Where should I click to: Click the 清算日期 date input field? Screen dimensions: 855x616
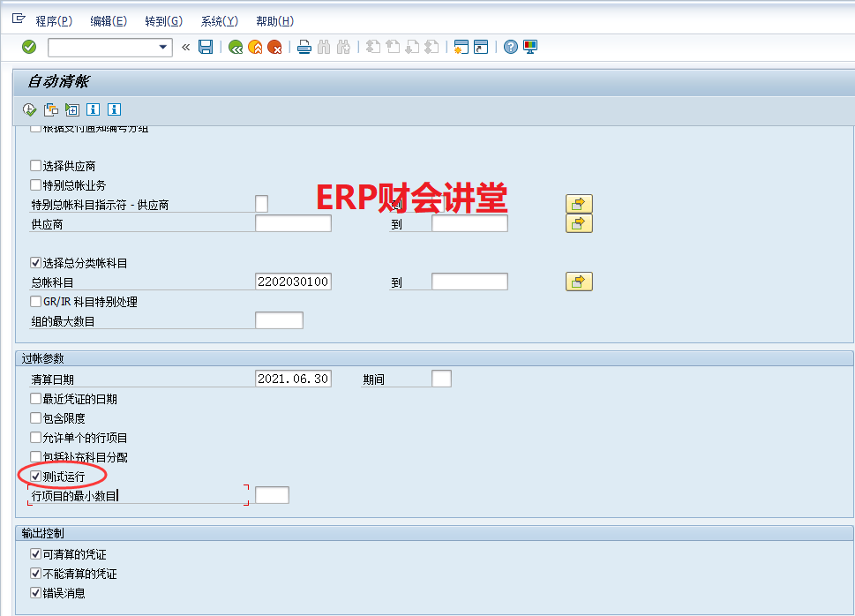click(x=292, y=379)
